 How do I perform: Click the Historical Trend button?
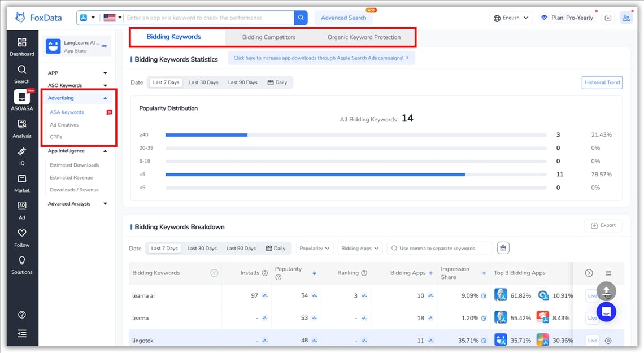point(602,82)
